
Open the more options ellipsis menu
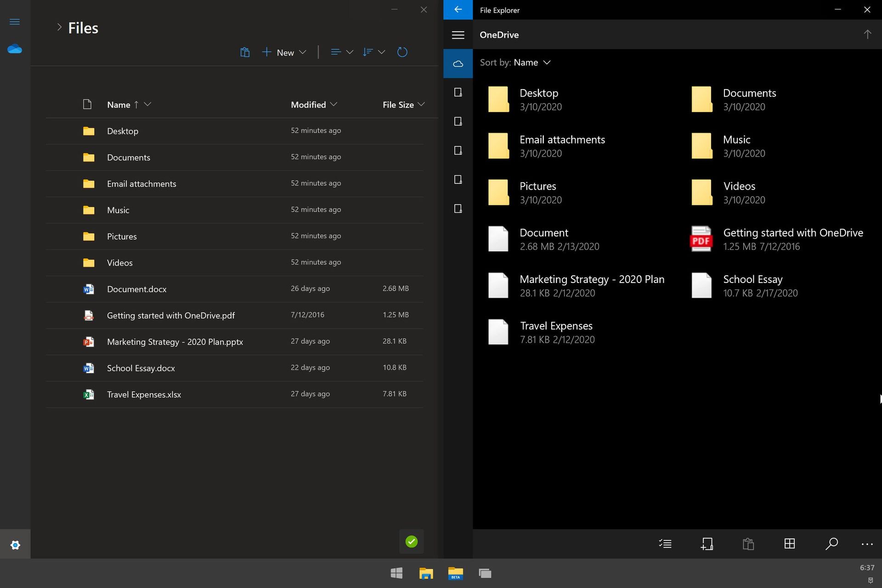pyautogui.click(x=867, y=544)
